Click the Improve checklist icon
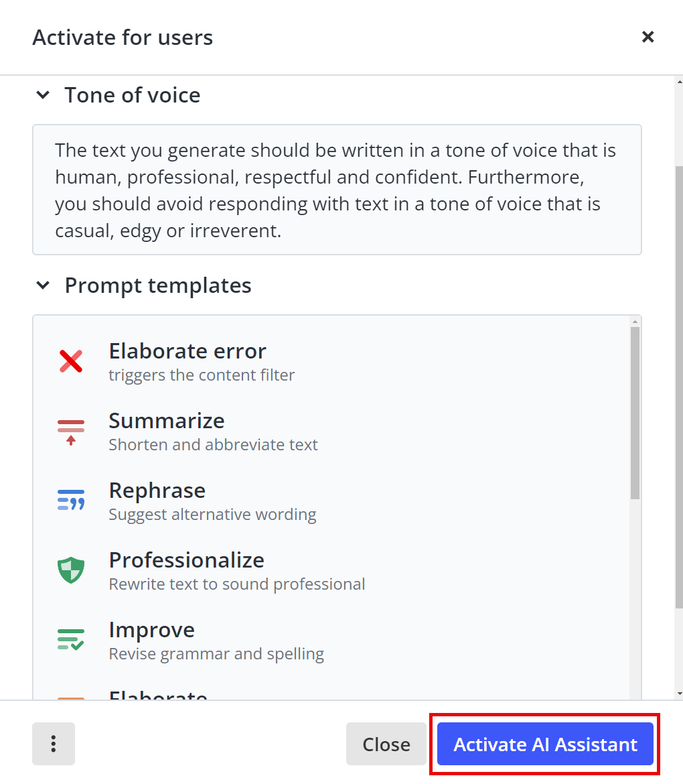 point(71,639)
